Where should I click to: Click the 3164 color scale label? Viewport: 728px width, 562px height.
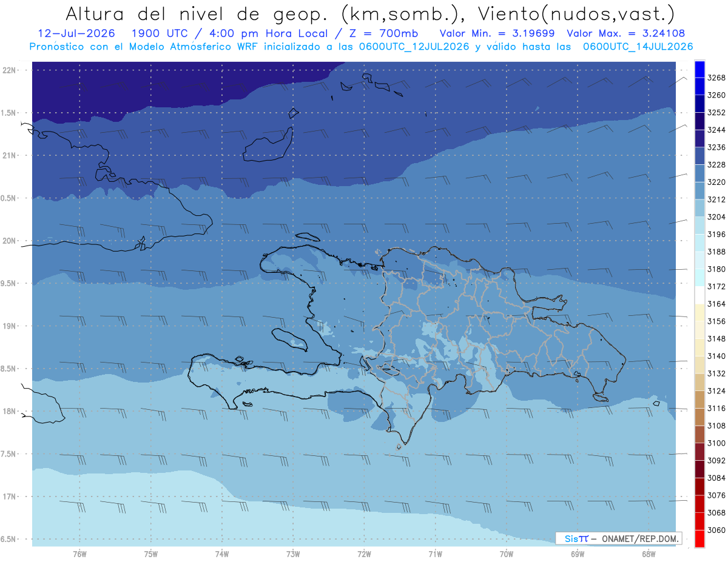click(x=716, y=304)
